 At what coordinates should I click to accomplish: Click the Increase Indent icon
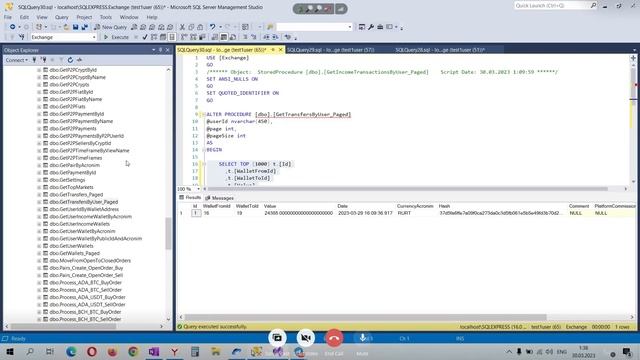275,37
